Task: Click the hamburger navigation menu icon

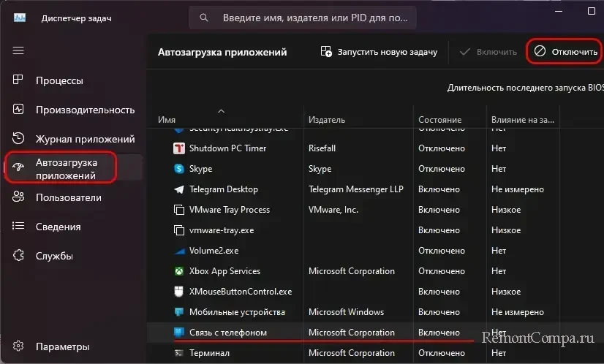Action: [x=18, y=50]
